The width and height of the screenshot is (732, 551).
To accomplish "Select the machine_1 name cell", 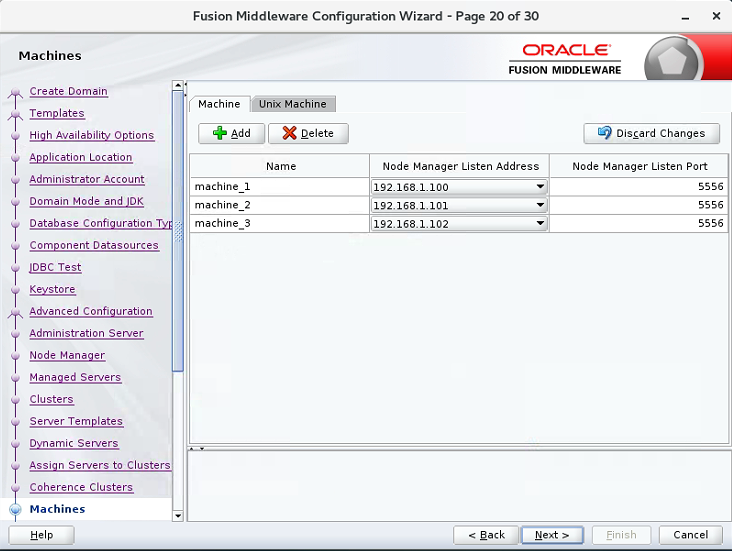I will [280, 187].
